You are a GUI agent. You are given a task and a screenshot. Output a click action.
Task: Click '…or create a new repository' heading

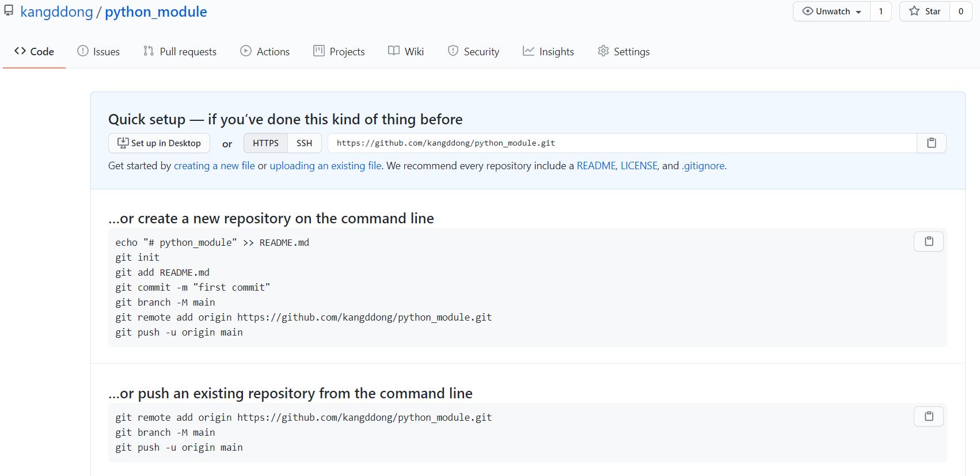pos(271,218)
